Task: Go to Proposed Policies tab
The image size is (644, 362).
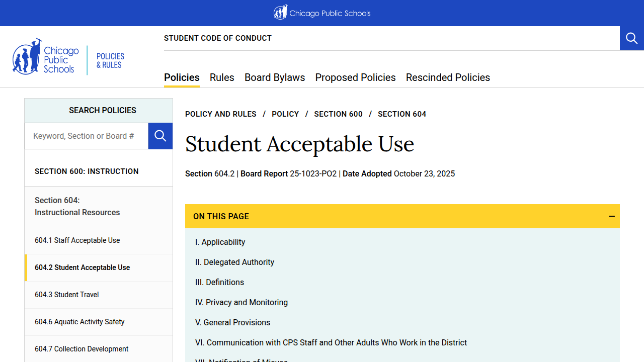Action: [355, 77]
